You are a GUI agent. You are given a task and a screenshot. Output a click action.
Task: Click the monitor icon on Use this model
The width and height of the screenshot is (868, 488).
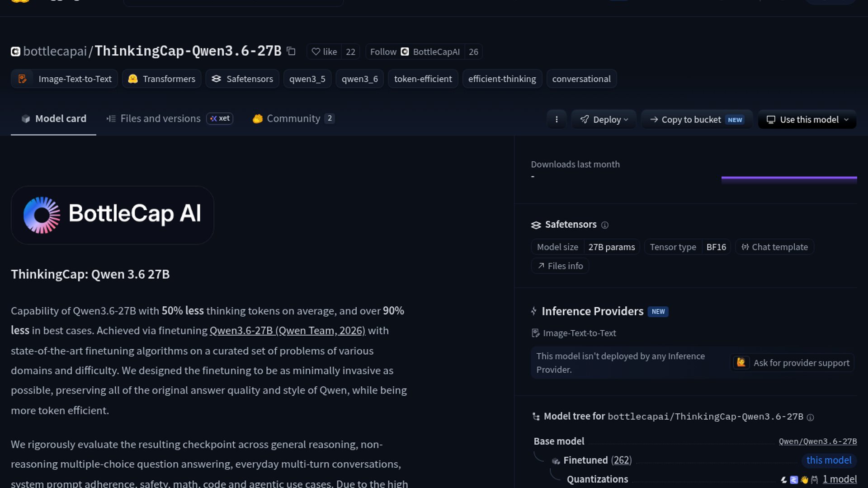pos(771,120)
